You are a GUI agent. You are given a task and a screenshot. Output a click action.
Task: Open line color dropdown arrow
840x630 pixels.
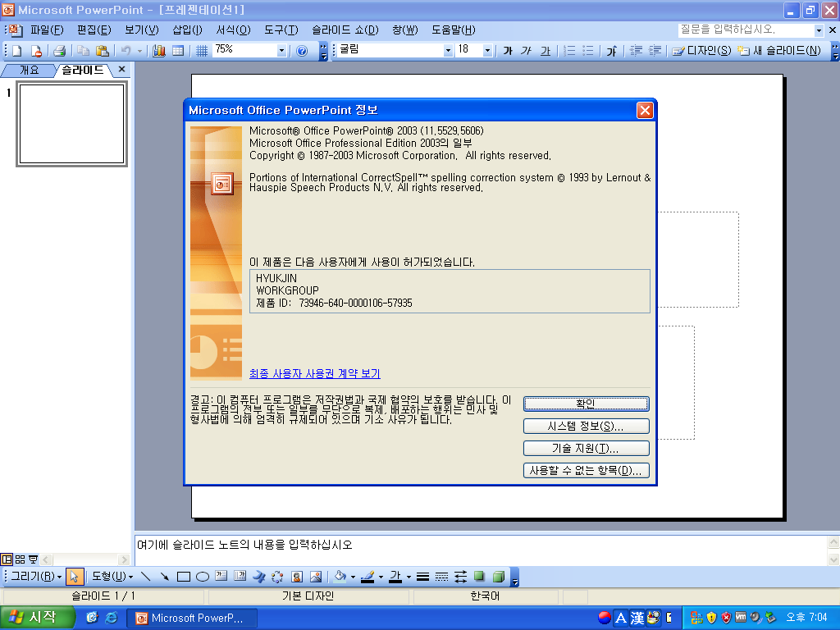pyautogui.click(x=381, y=577)
